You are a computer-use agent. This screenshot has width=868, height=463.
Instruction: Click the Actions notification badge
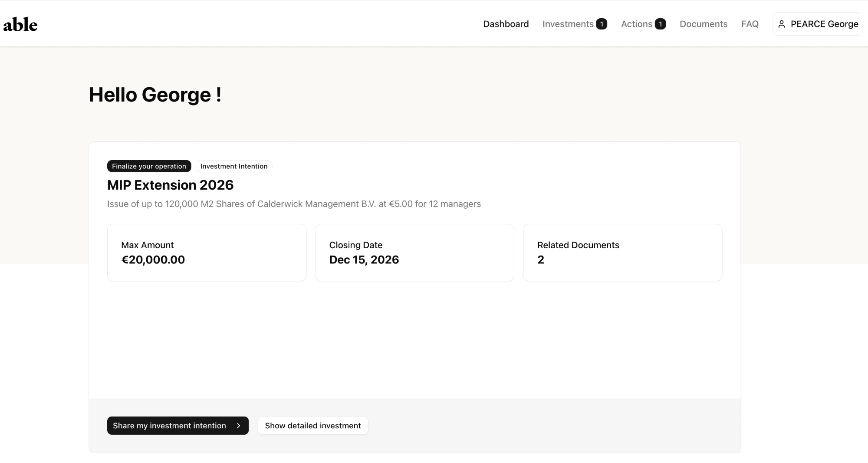pos(660,24)
